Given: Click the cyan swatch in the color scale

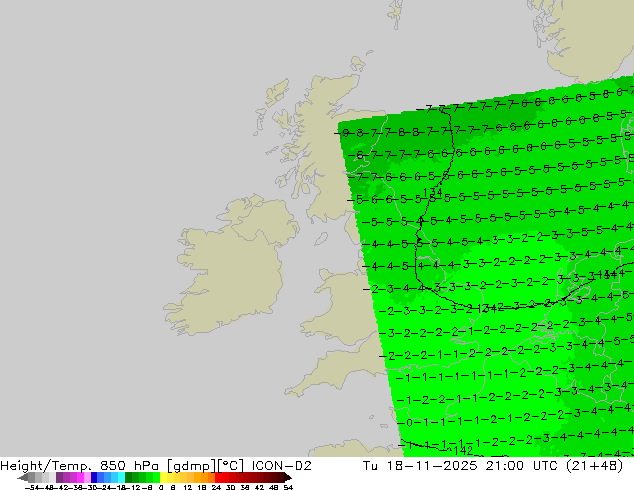Looking at the screenshot, I should coord(121,477).
